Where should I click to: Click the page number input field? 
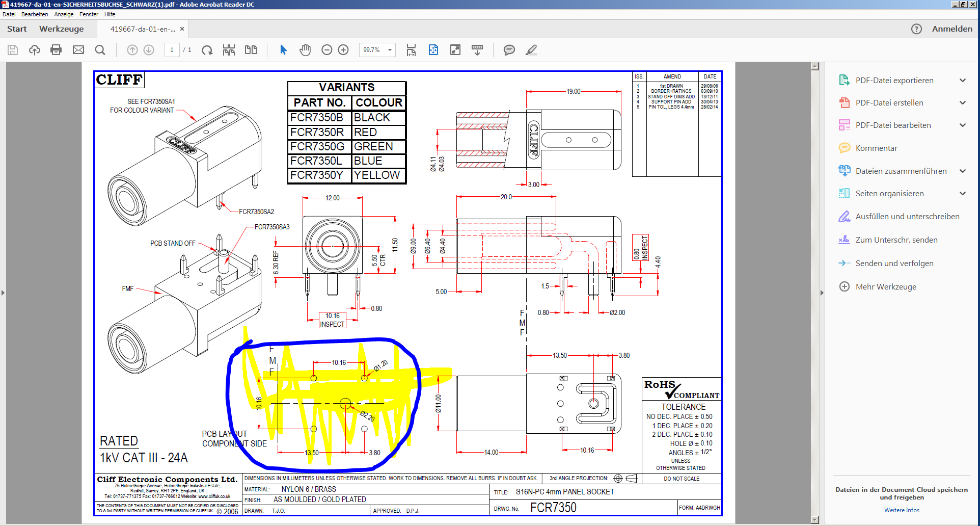click(172, 50)
